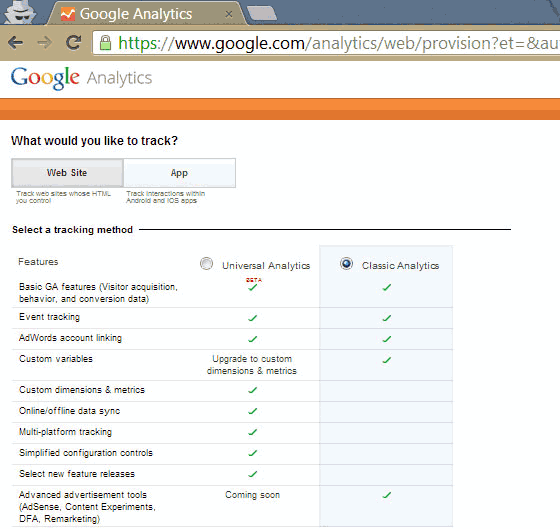Click the incognito spy icon

(x=20, y=12)
